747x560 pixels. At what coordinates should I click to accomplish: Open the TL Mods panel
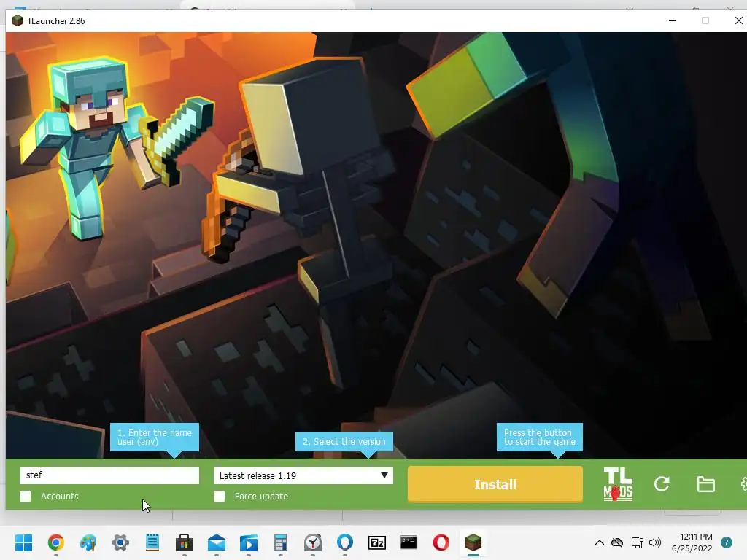coord(618,484)
